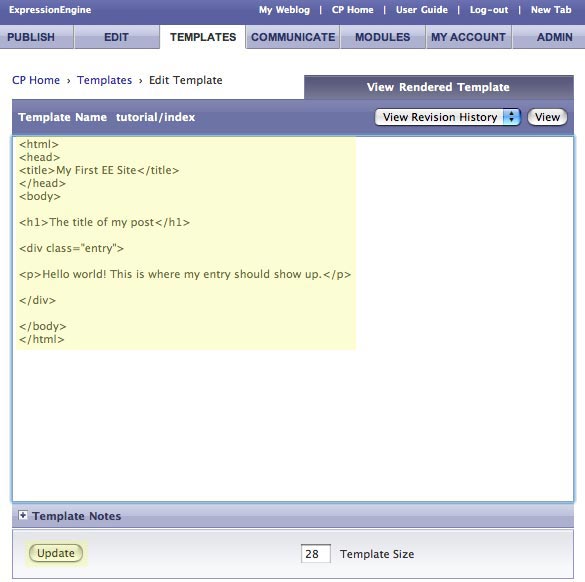Select the TEMPLATES tab

tap(203, 37)
